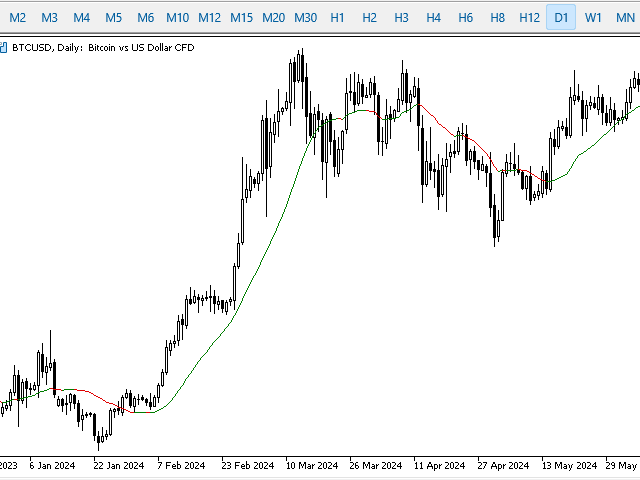Click the 26 Mar 2024 date label

[x=376, y=466]
